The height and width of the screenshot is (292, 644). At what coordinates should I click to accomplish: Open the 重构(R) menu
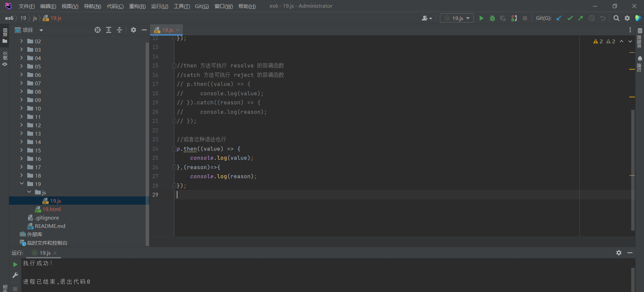click(x=137, y=6)
